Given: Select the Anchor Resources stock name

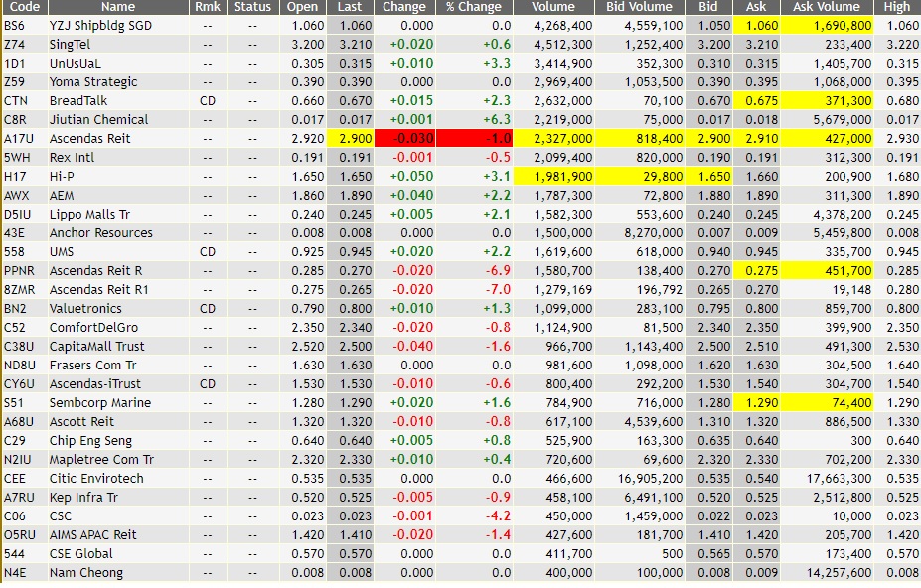Looking at the screenshot, I should pos(101,233).
